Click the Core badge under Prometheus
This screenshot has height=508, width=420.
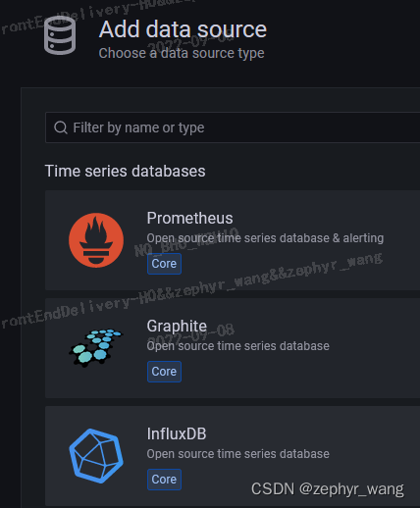tap(164, 264)
